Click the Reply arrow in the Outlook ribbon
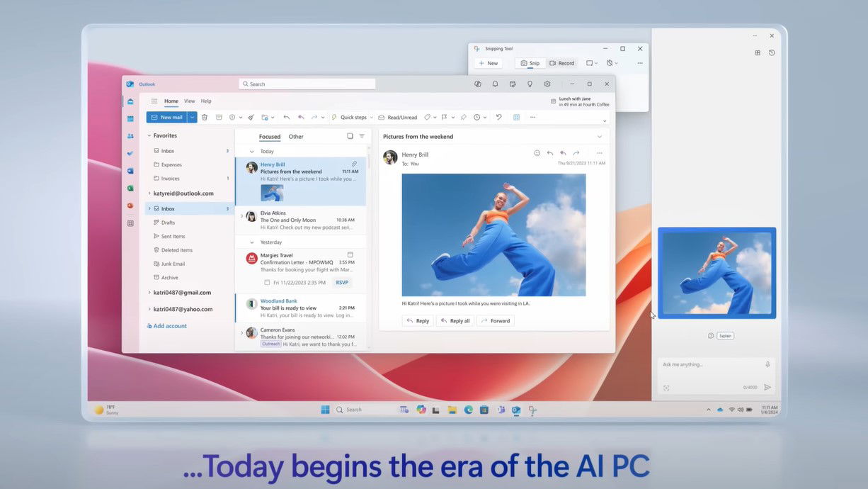868x489 pixels. 286,117
